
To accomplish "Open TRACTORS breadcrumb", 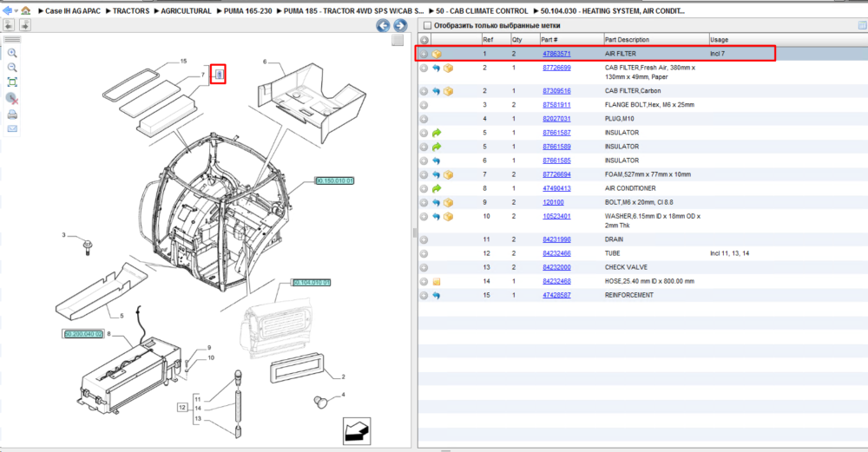I will [x=131, y=11].
